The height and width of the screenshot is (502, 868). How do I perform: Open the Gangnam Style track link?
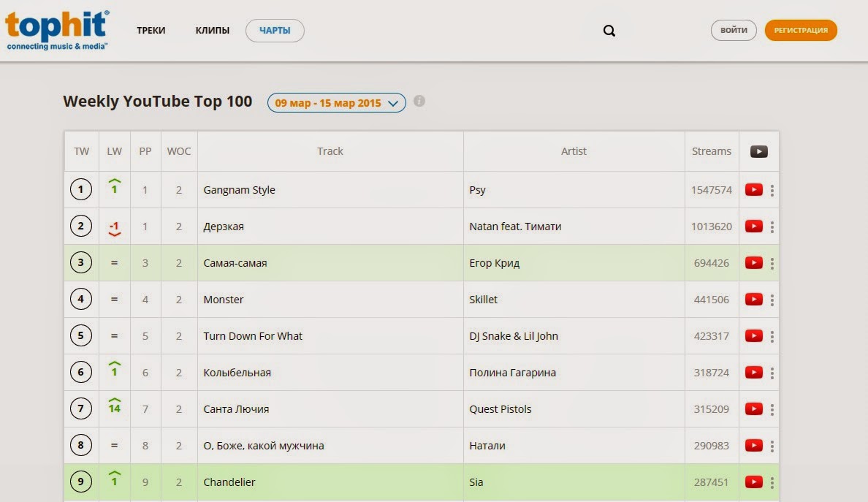pyautogui.click(x=239, y=190)
